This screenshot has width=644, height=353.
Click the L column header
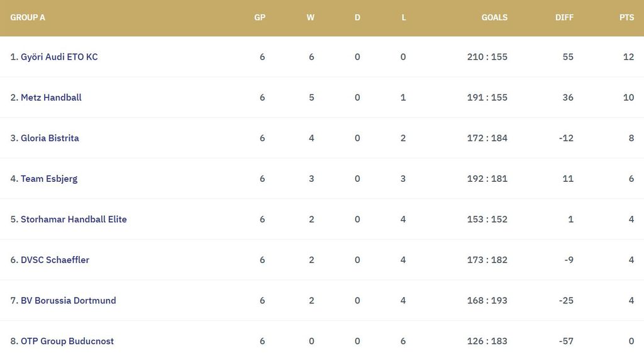tap(404, 18)
